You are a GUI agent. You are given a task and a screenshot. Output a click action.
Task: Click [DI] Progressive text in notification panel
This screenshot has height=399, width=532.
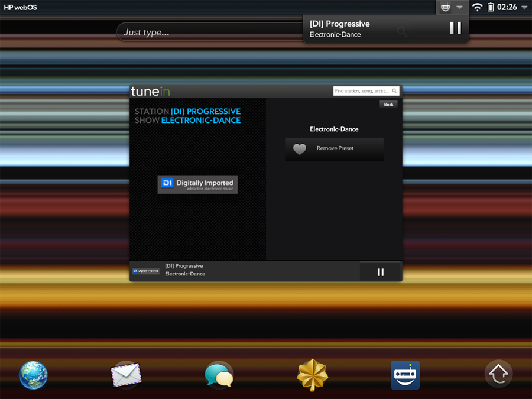coord(340,24)
